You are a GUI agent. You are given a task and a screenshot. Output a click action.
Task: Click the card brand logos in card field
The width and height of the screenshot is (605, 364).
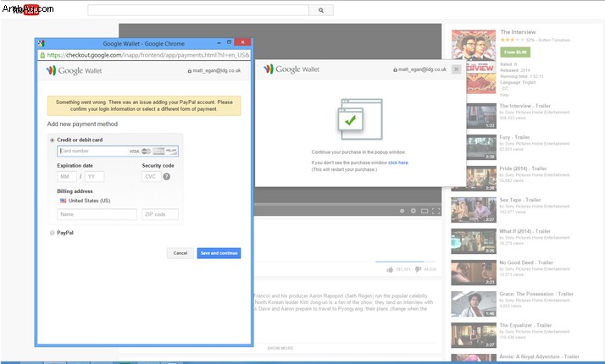(153, 152)
